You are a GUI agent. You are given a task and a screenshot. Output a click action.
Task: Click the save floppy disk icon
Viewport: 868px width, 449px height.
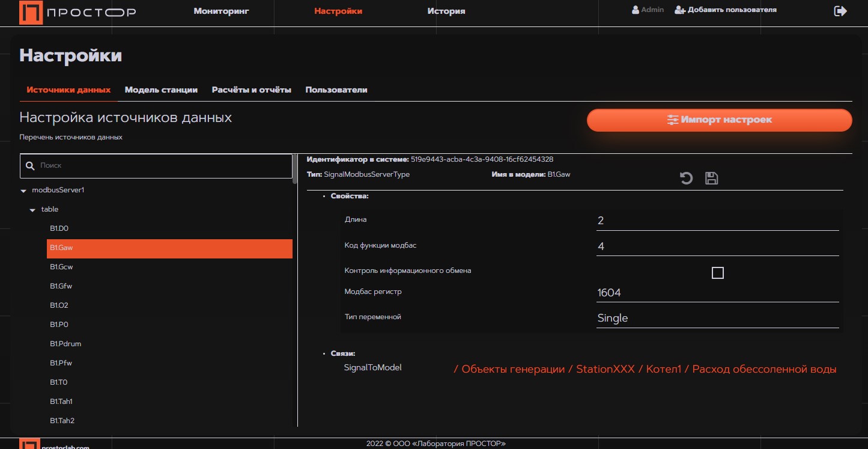(x=711, y=178)
